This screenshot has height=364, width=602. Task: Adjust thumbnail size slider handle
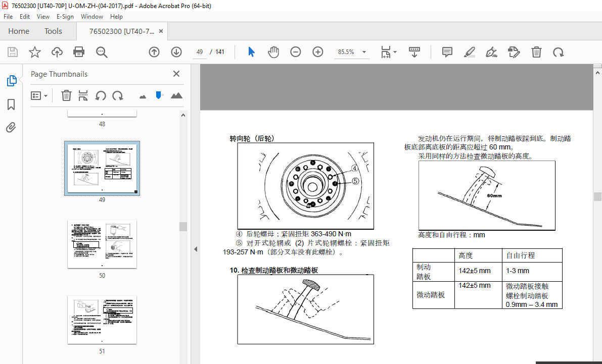pos(159,95)
